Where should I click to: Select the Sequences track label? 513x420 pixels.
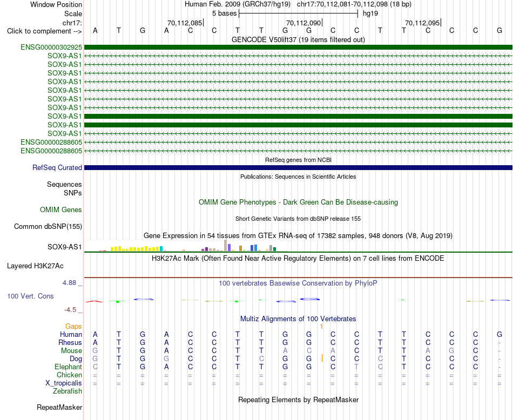[x=64, y=184]
